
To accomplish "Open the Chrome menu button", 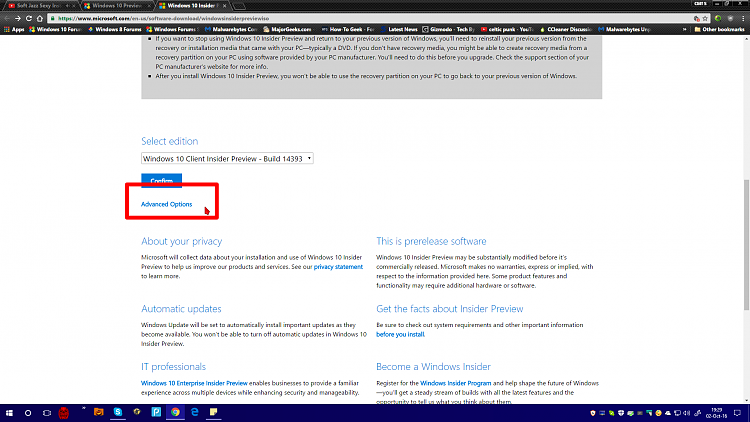I will coord(743,19).
